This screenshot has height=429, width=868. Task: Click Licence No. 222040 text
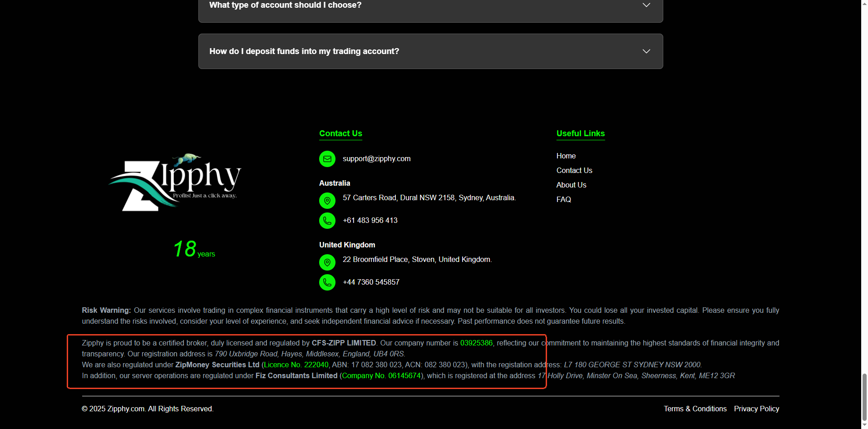pos(296,365)
